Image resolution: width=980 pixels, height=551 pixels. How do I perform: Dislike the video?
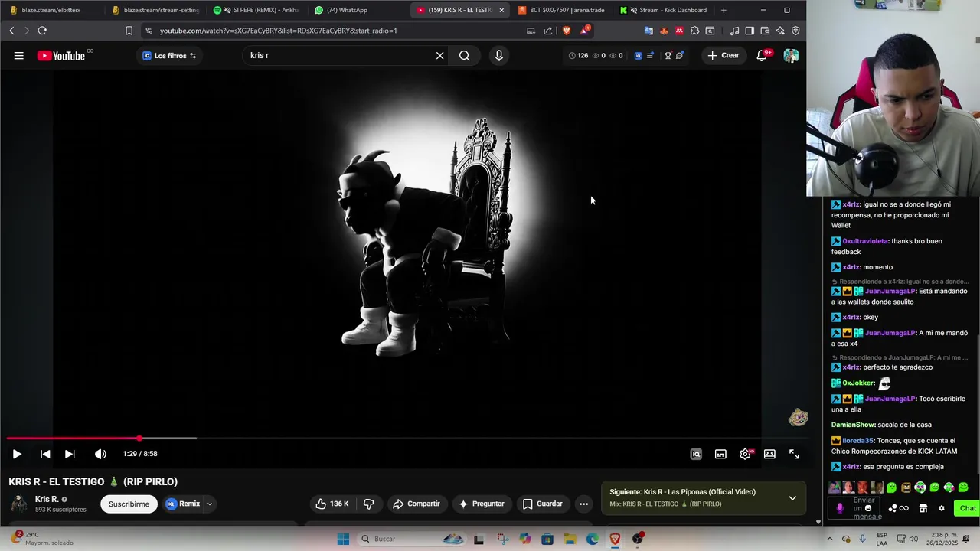point(368,504)
